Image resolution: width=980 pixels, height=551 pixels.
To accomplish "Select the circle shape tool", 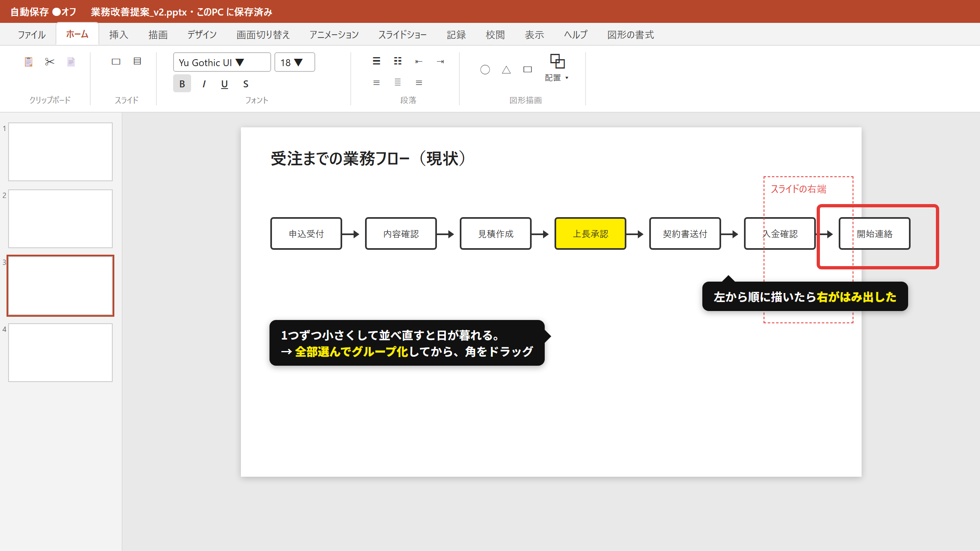I will point(485,70).
